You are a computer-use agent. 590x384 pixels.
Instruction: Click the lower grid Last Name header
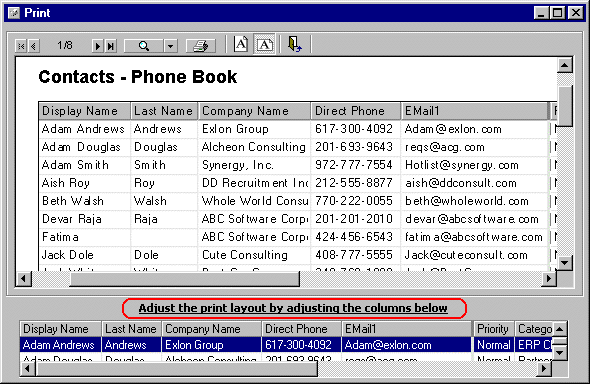tap(131, 329)
